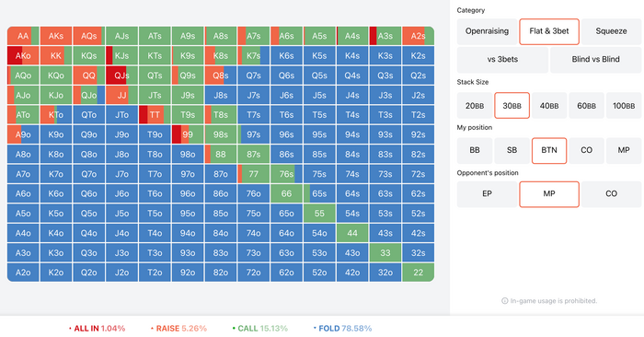
Task: Click the AKo hand cell
Action: 23,55
